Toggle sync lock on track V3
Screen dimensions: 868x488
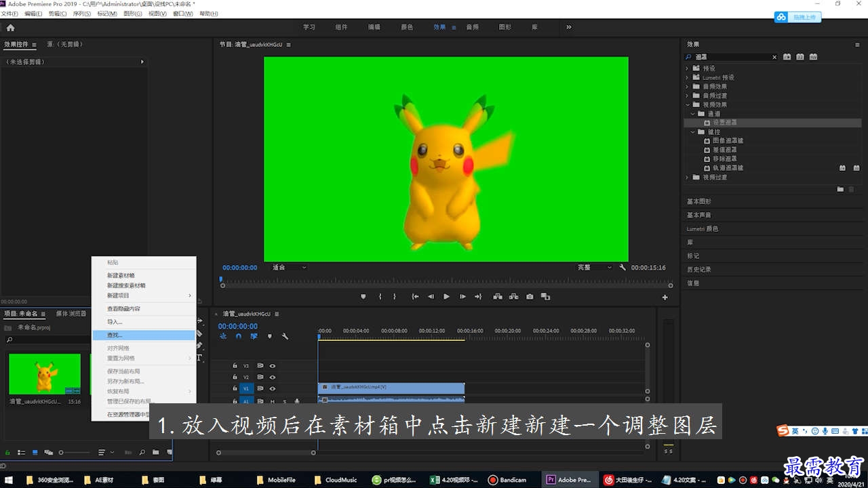pyautogui.click(x=260, y=366)
